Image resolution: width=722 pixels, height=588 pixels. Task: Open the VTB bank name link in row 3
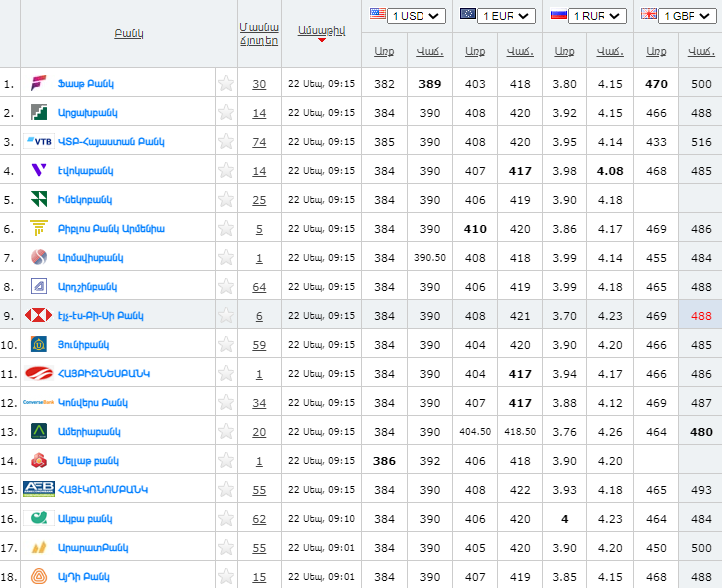111,142
